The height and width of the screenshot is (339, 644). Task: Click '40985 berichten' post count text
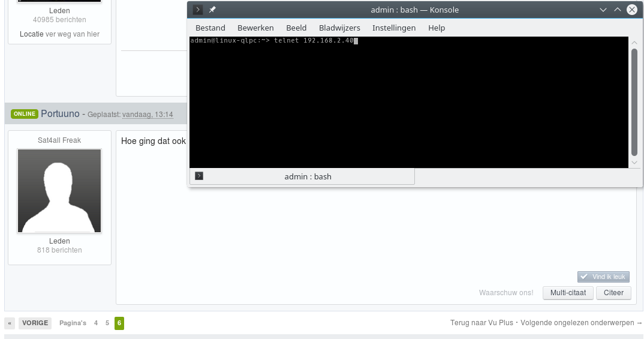(x=59, y=19)
